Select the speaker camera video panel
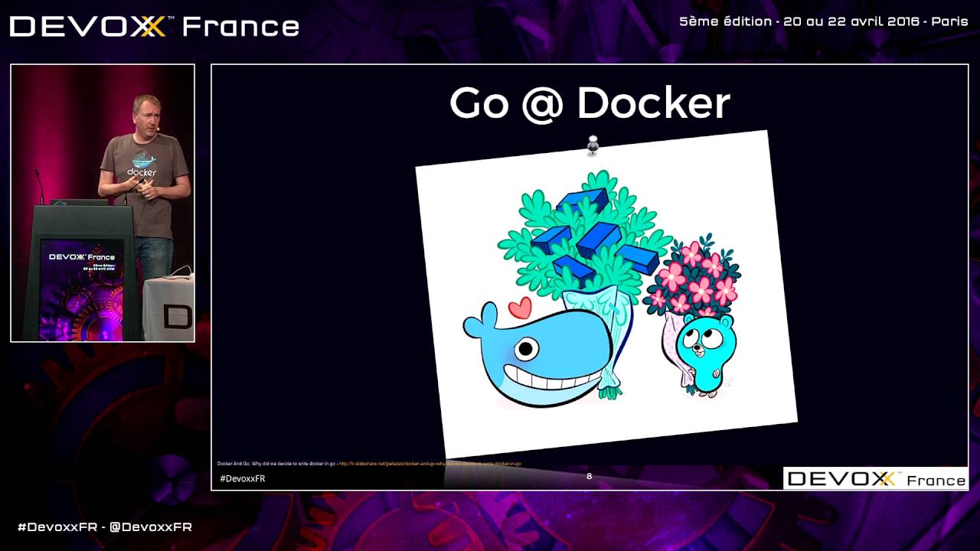The image size is (980, 551). point(103,203)
